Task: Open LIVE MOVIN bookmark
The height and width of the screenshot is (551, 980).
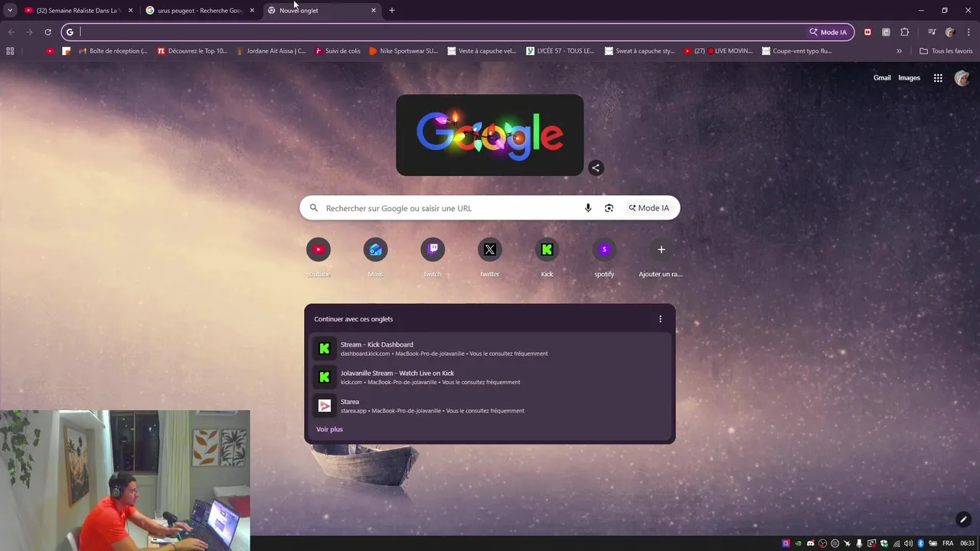Action: click(x=718, y=51)
